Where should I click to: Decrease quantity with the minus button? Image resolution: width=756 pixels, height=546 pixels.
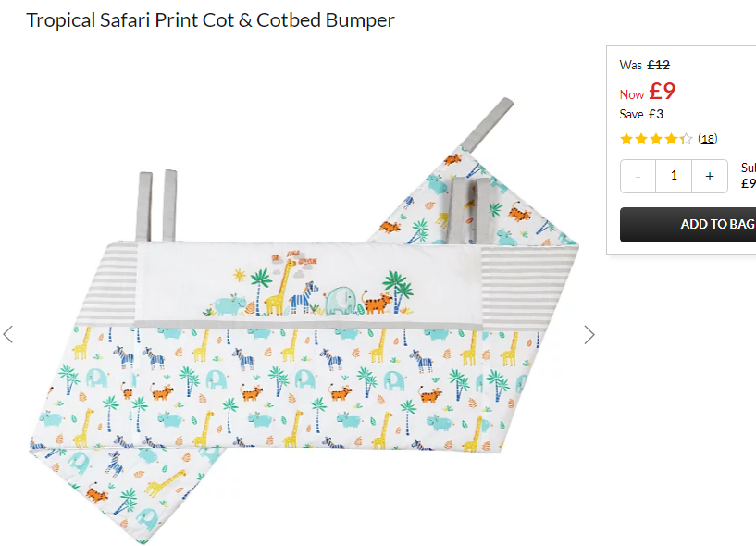click(x=638, y=177)
